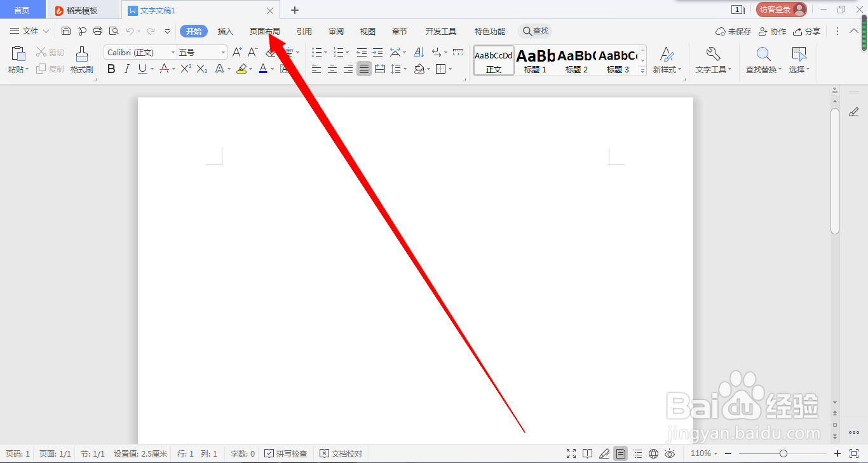
Task: Click the Print icon in quick access toolbar
Action: pyautogui.click(x=98, y=31)
